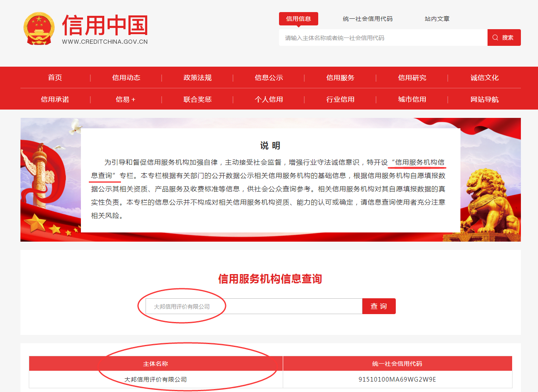538x392 pixels.
Task: Go to 城市信用 section
Action: 412,99
